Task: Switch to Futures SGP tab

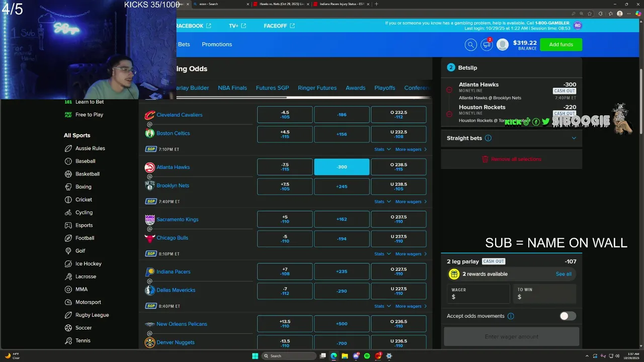Action: coord(272,88)
